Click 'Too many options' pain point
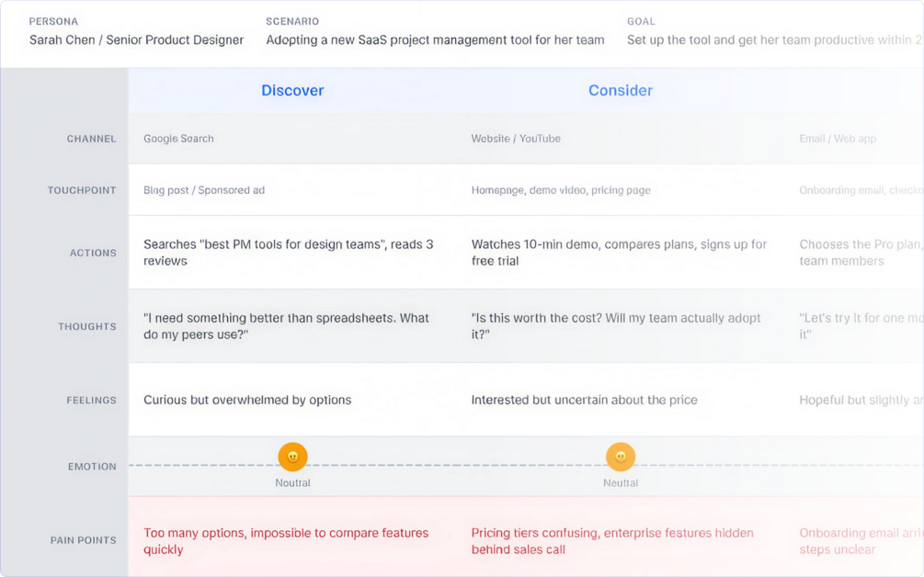Screen dimensions: 924x577 (x=286, y=541)
